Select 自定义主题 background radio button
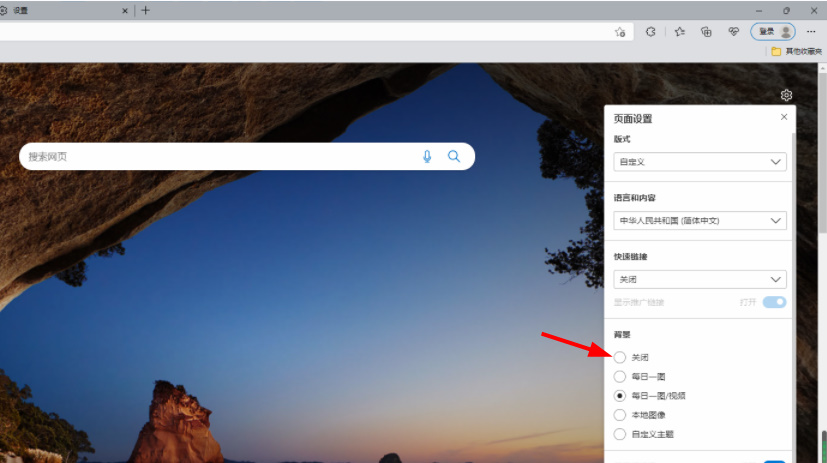The image size is (827, 463). (x=620, y=434)
